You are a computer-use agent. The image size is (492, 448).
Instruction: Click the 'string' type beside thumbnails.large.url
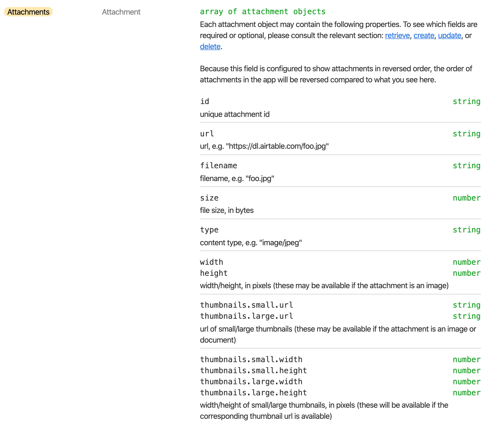pos(467,316)
